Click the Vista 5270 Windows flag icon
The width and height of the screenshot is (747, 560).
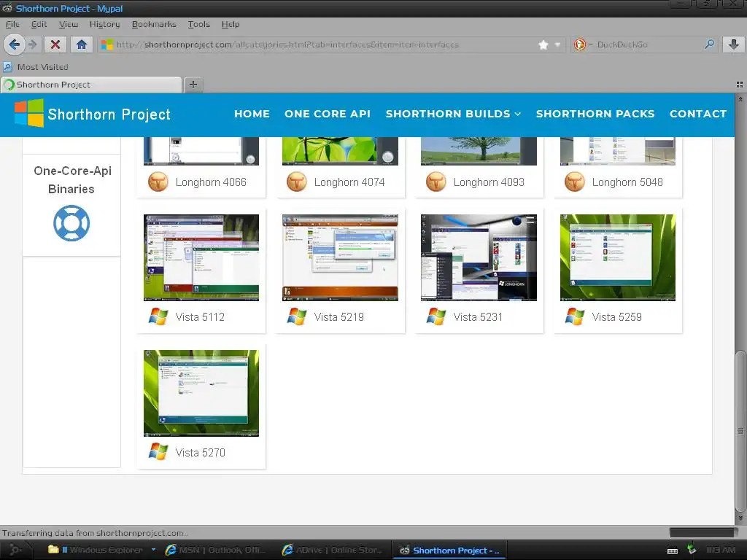[x=158, y=452]
